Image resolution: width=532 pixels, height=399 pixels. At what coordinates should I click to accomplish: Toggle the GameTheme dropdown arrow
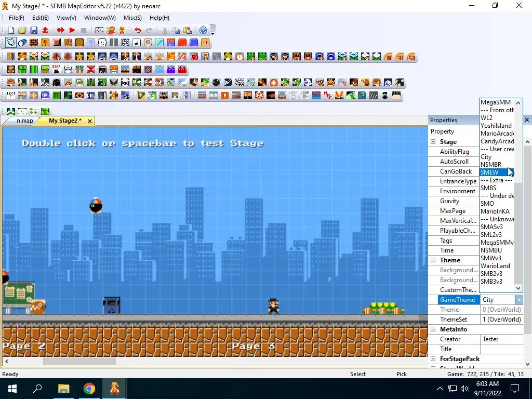click(x=519, y=300)
